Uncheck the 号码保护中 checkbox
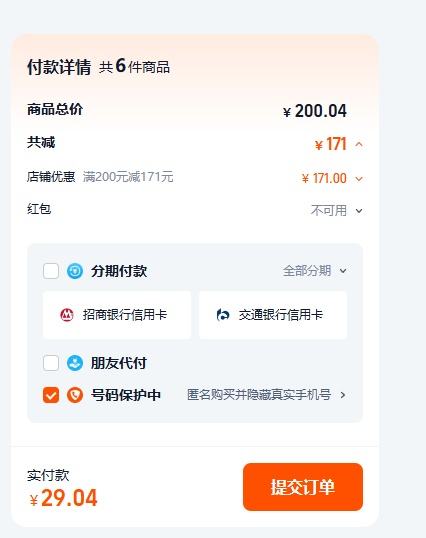The image size is (426, 538). [x=51, y=395]
